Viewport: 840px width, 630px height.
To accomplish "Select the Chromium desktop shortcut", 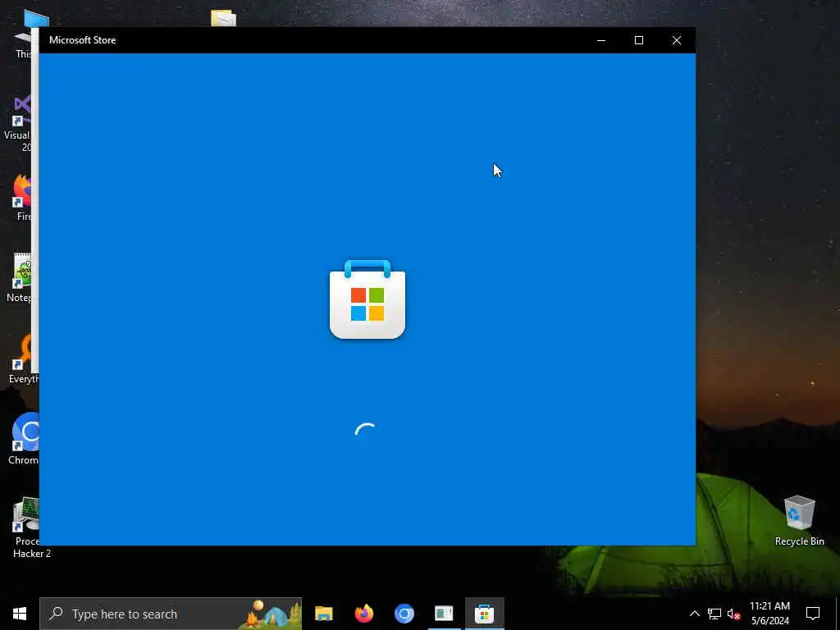I will pyautogui.click(x=22, y=439).
